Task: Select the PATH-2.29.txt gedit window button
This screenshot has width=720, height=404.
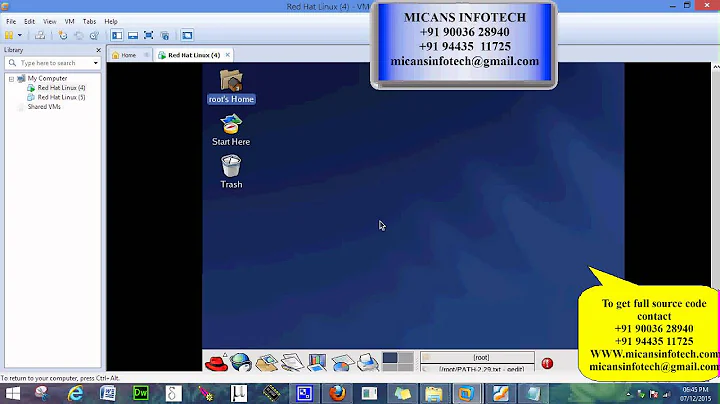Action: pyautogui.click(x=478, y=368)
